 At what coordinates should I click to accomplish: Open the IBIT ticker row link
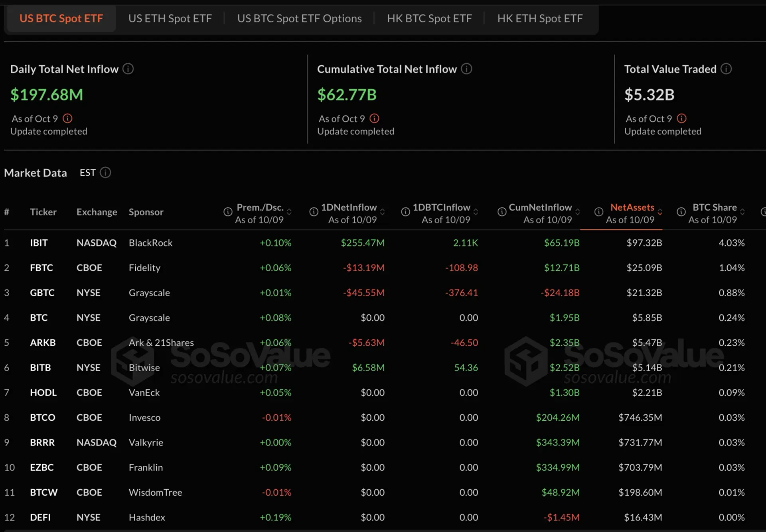39,243
